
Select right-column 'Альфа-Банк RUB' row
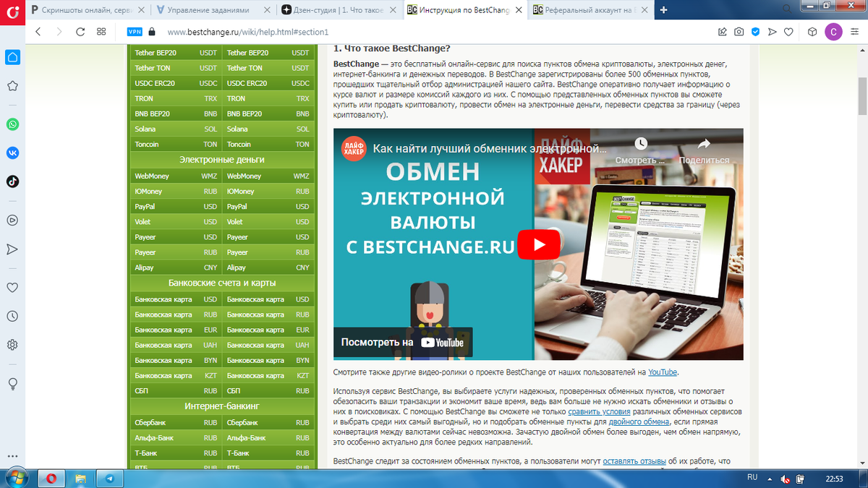[268, 437]
